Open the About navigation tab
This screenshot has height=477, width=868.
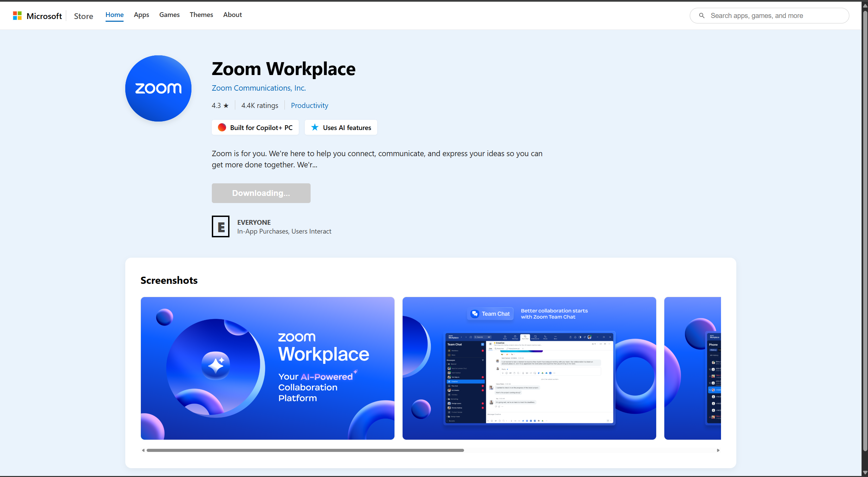click(233, 15)
